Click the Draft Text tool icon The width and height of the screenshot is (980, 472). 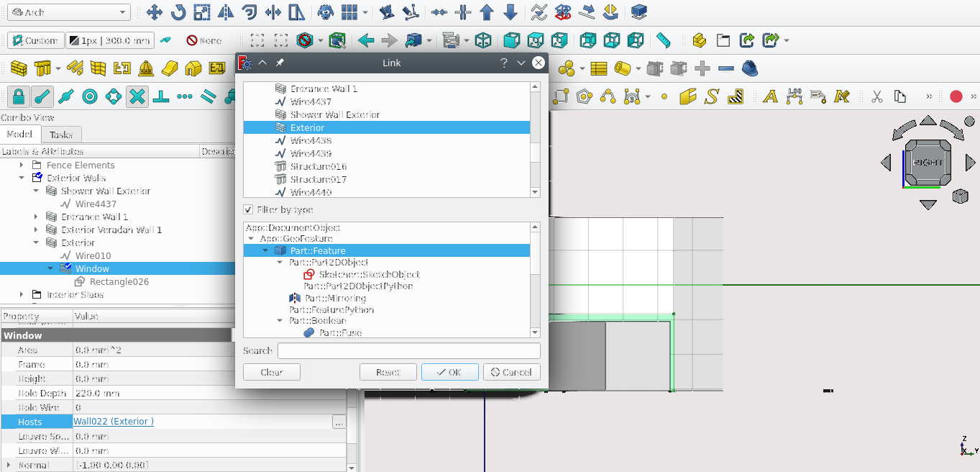click(x=770, y=96)
